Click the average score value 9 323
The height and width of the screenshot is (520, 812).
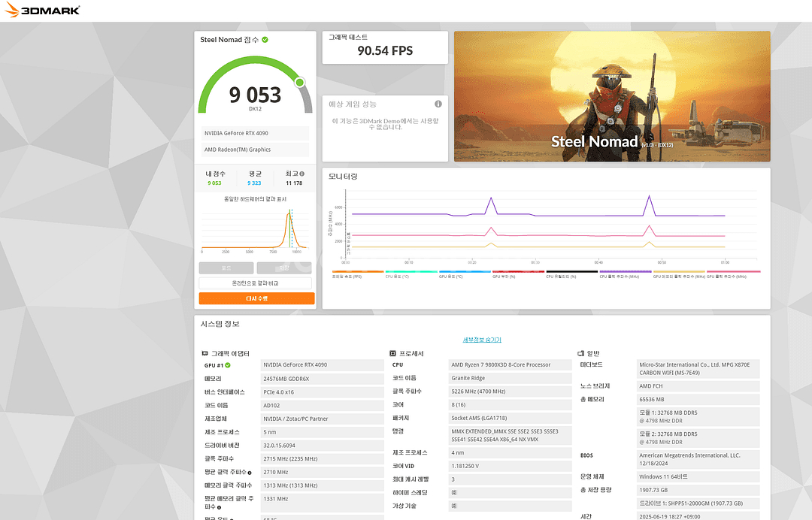tap(254, 183)
